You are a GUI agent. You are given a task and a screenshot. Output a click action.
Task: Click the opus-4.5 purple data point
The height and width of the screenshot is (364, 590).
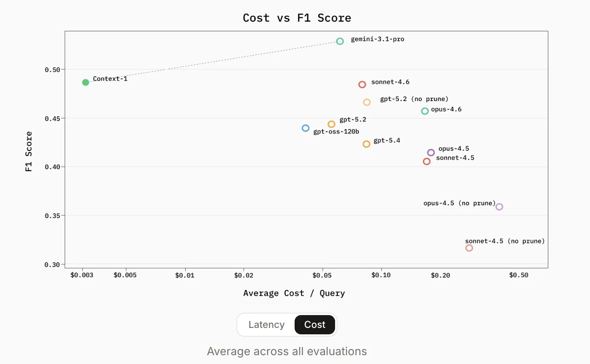pos(431,153)
